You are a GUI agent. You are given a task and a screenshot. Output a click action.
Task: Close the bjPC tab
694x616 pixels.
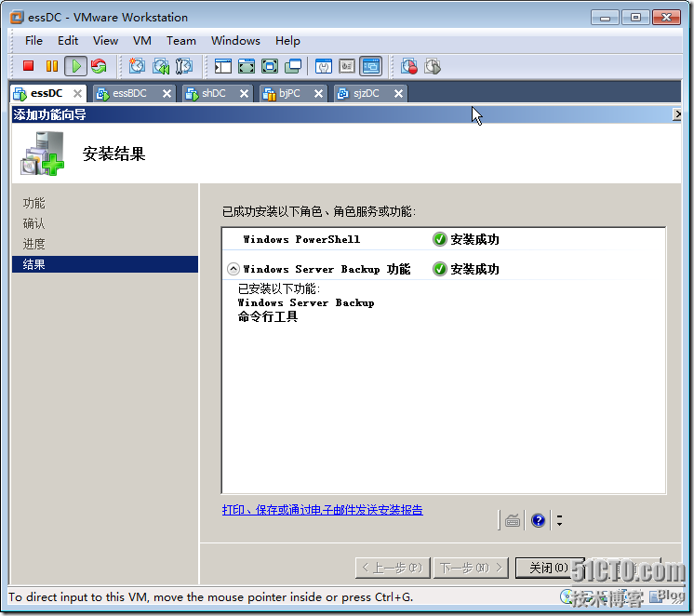[318, 93]
